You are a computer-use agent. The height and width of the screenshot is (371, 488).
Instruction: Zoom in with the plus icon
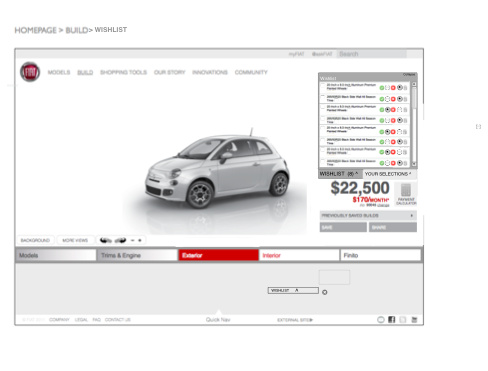[x=140, y=240]
